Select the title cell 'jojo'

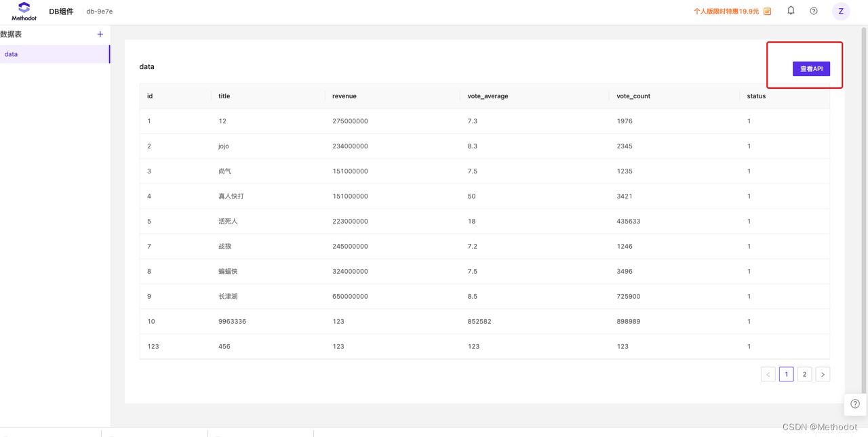(x=224, y=146)
